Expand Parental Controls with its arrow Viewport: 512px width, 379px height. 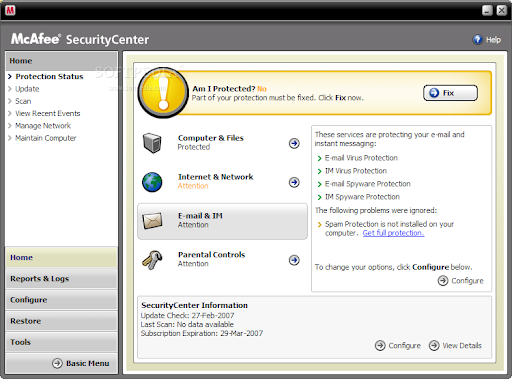(294, 260)
